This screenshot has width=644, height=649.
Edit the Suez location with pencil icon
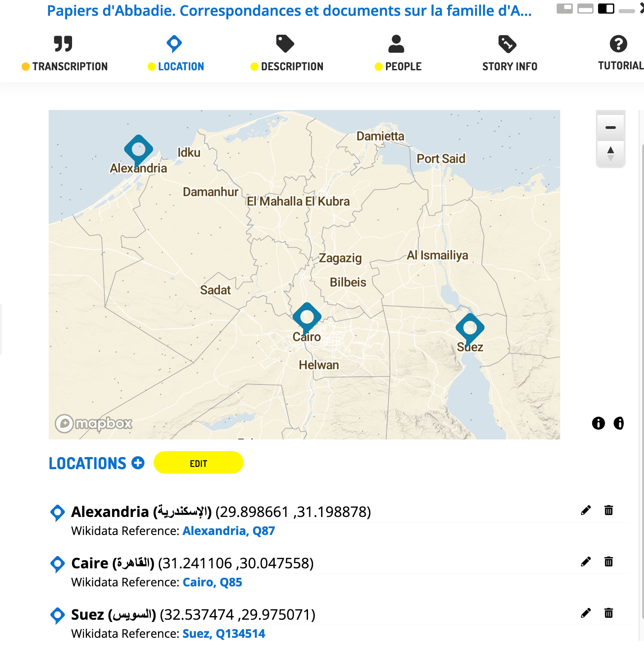pos(585,613)
